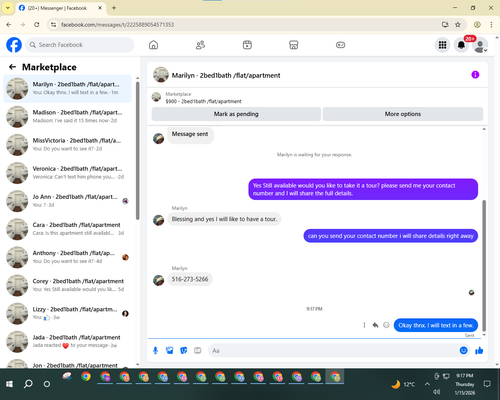Image resolution: width=500 pixels, height=400 pixels.
Task: Open Windows taskbar search
Action: (x=28, y=384)
